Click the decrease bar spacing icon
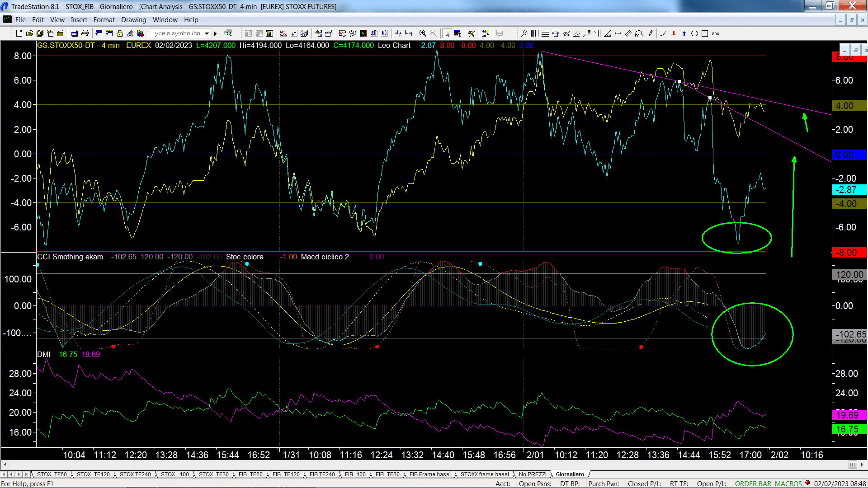 pyautogui.click(x=398, y=33)
